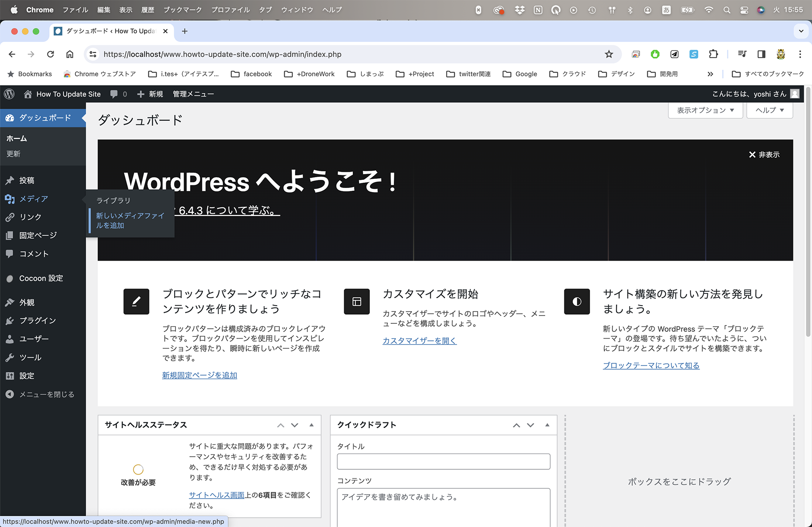Open the 管理メニュー admin bar item
Image resolution: width=812 pixels, height=527 pixels.
(193, 94)
